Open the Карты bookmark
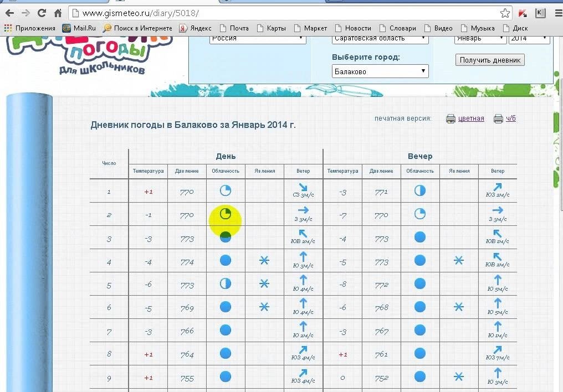 272,28
